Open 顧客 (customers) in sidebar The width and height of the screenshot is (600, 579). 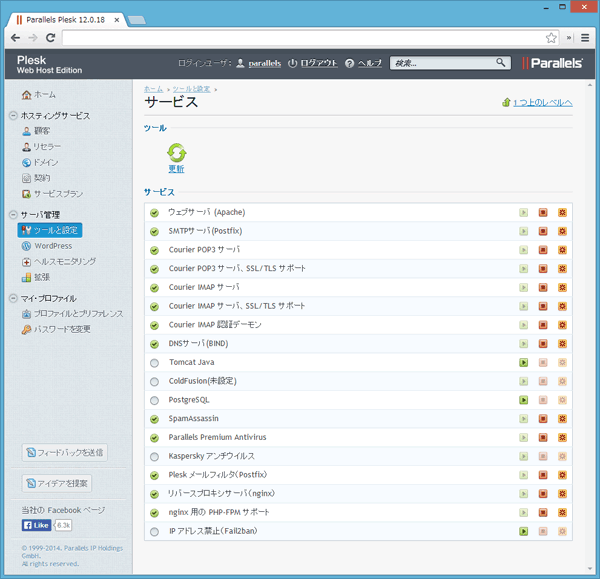[36, 131]
